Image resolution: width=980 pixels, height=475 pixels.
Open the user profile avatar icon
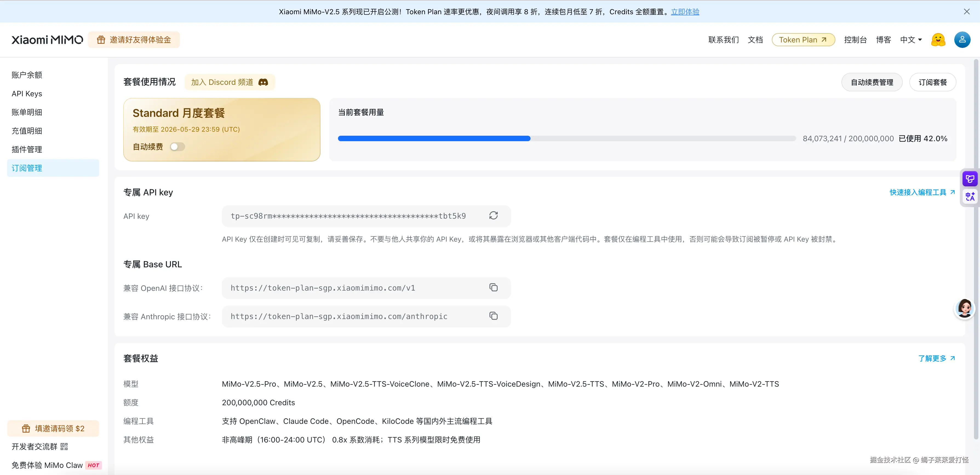tap(962, 39)
